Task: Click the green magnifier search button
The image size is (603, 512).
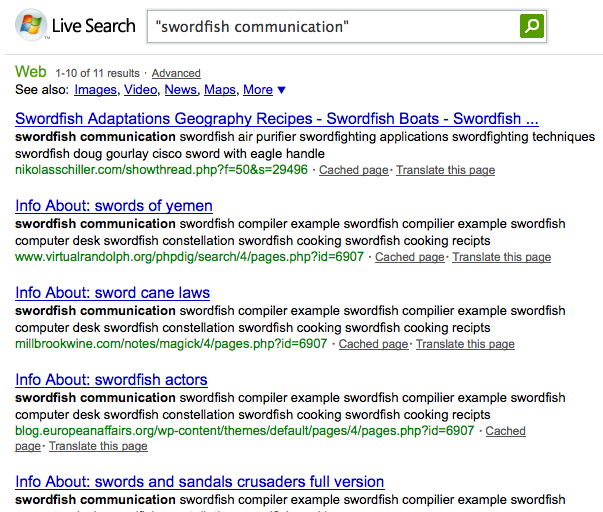Action: [x=532, y=26]
